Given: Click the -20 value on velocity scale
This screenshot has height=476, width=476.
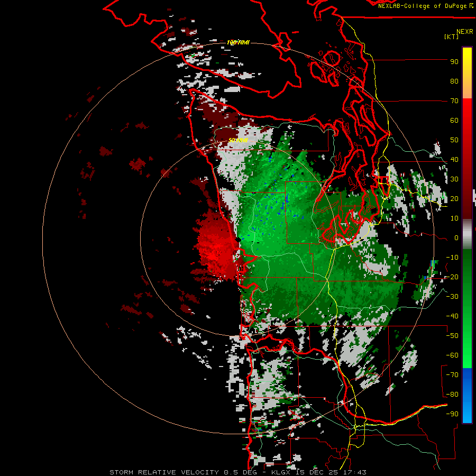Looking at the screenshot, I should [452, 277].
